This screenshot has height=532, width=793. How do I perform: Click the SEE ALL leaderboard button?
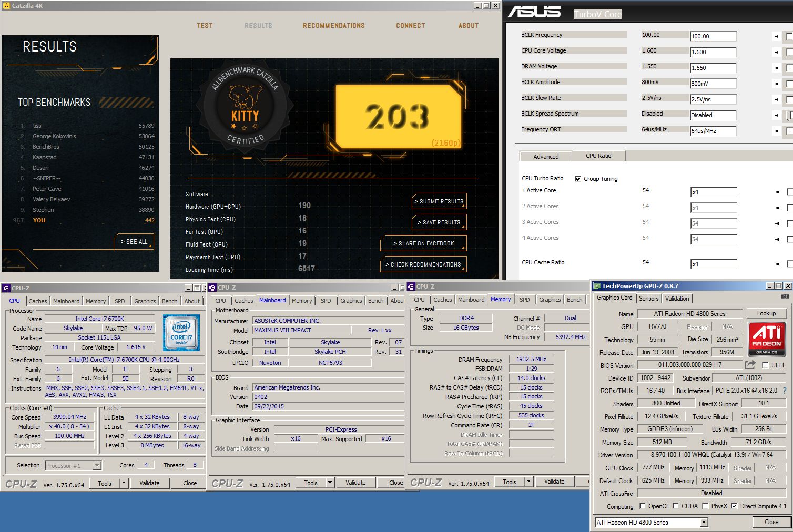134,241
